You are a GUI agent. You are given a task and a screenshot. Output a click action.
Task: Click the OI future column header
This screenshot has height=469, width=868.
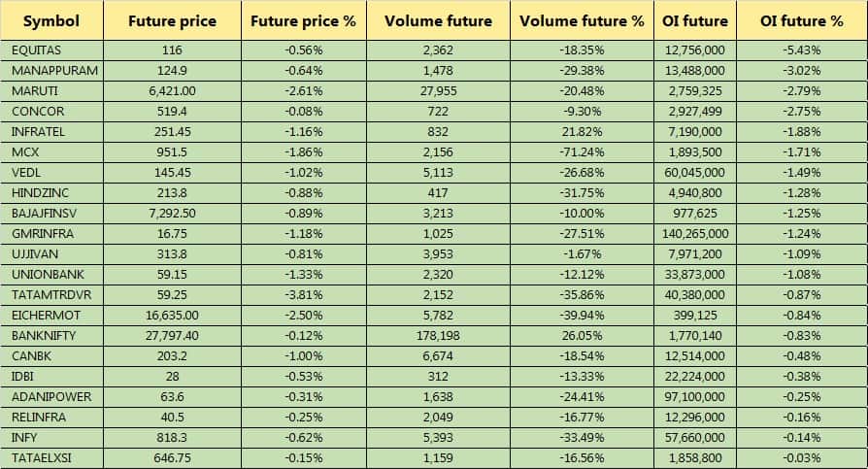[695, 20]
